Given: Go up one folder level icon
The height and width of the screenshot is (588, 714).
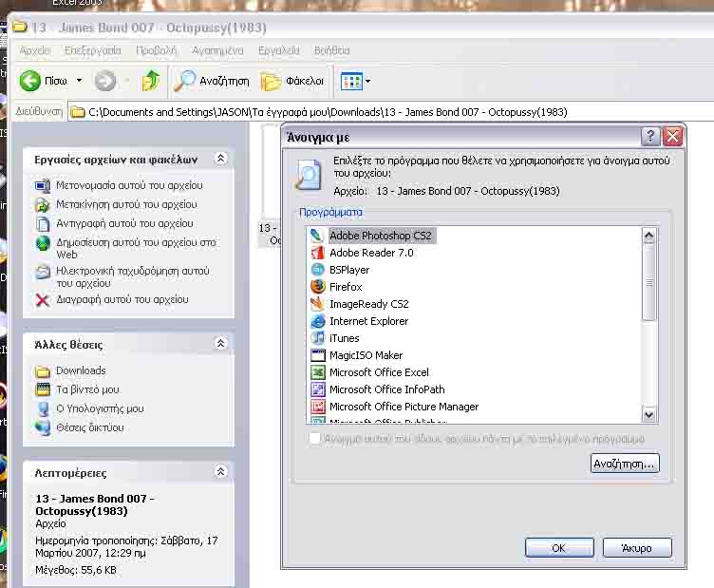Looking at the screenshot, I should click(x=151, y=81).
